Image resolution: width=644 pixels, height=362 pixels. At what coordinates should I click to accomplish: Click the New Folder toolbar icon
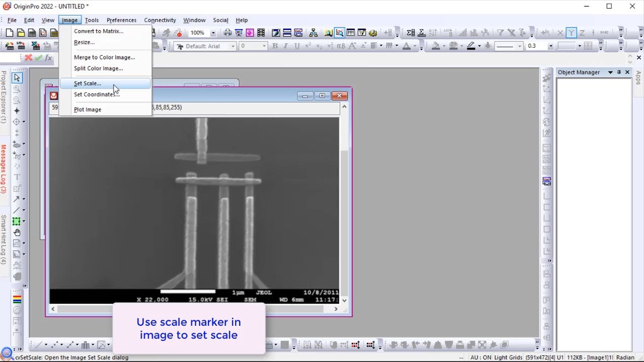tap(21, 33)
